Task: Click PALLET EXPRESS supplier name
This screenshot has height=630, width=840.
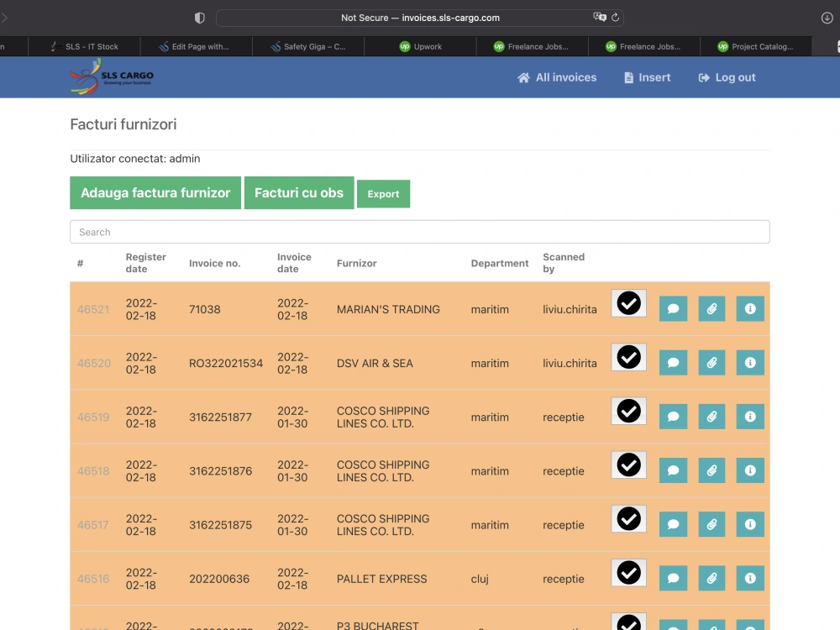Action: 382,579
